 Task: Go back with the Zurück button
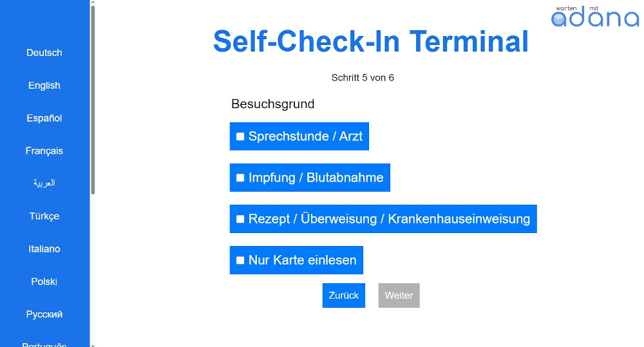[x=343, y=295]
